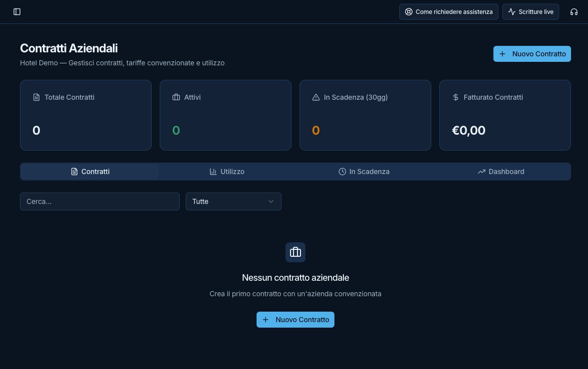The width and height of the screenshot is (588, 369).
Task: Click the Contratti Aziendali heading
Action: (x=68, y=48)
